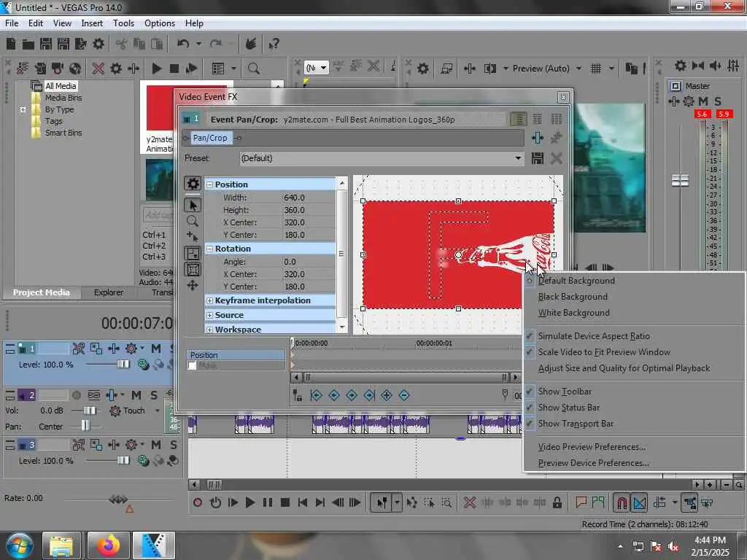Switch to the Explorer tab
The image size is (747, 560).
[x=108, y=292]
